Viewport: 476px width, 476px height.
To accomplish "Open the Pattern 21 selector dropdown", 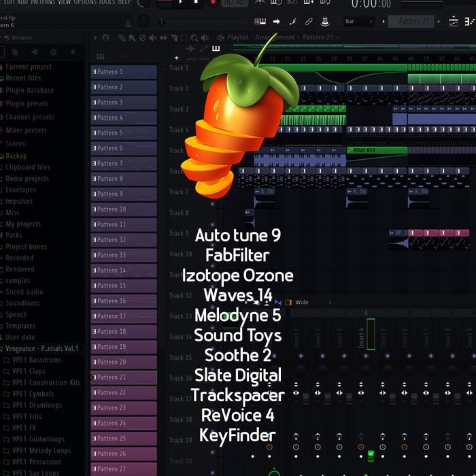I will pyautogui.click(x=411, y=22).
